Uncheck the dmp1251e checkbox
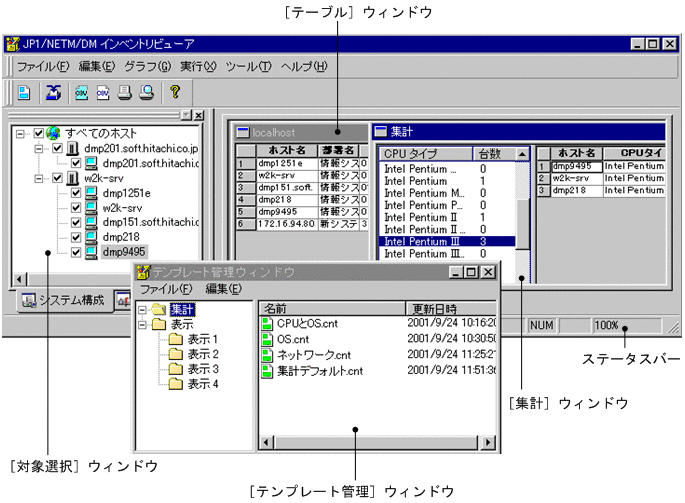 (x=76, y=193)
